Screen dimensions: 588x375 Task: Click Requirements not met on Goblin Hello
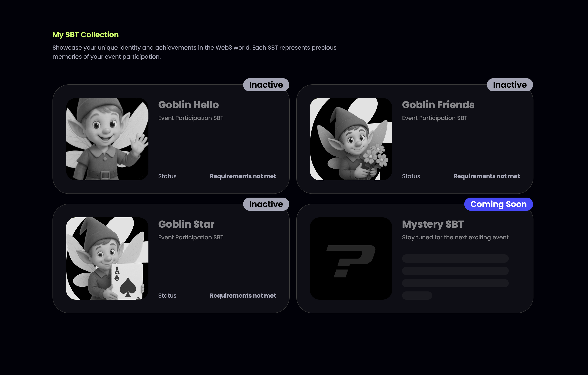(x=243, y=176)
